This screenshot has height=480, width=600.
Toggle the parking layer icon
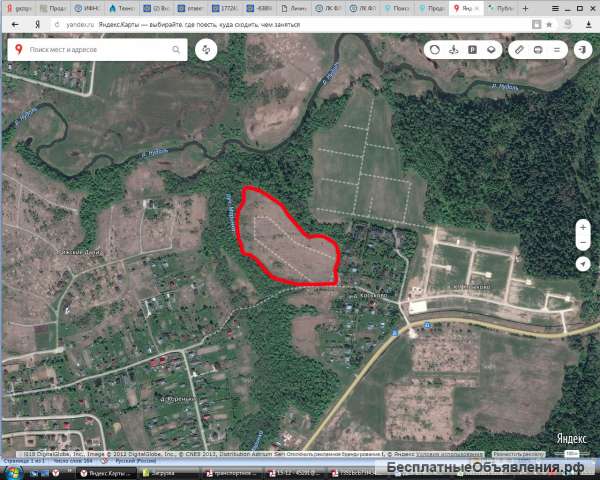coord(473,50)
